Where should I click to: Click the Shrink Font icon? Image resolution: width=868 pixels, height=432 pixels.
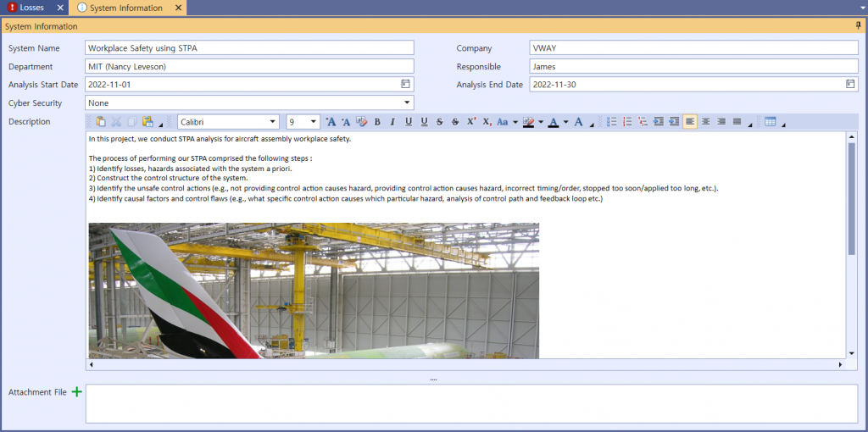(346, 122)
